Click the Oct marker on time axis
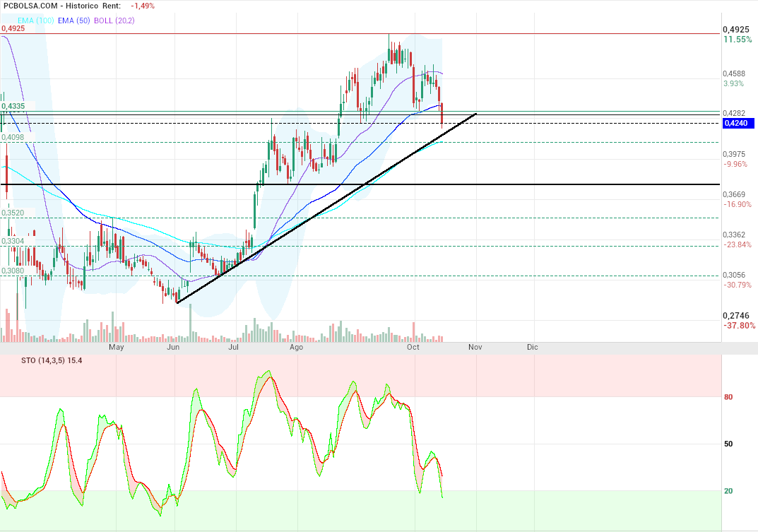 pyautogui.click(x=413, y=348)
